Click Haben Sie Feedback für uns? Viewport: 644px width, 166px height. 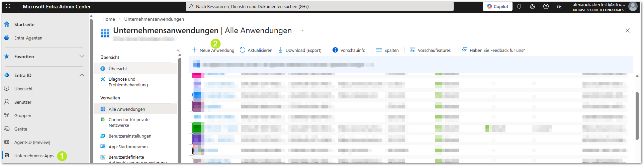493,50
